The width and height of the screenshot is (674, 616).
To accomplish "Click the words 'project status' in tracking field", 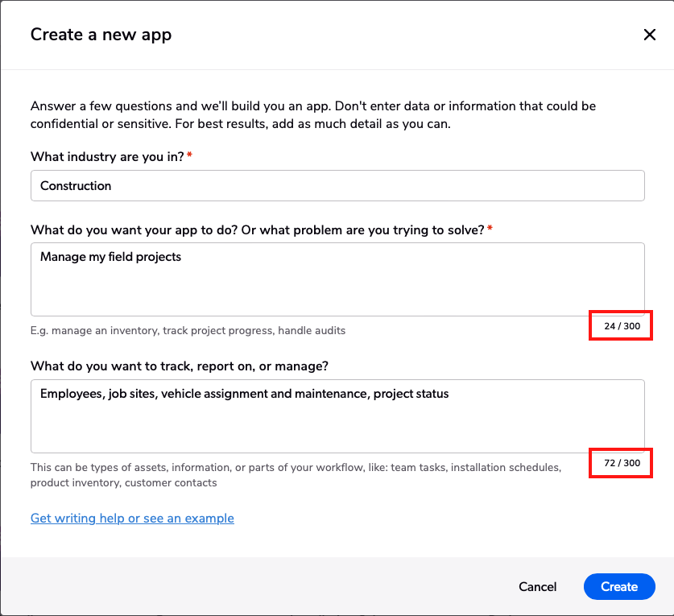I will coord(411,394).
